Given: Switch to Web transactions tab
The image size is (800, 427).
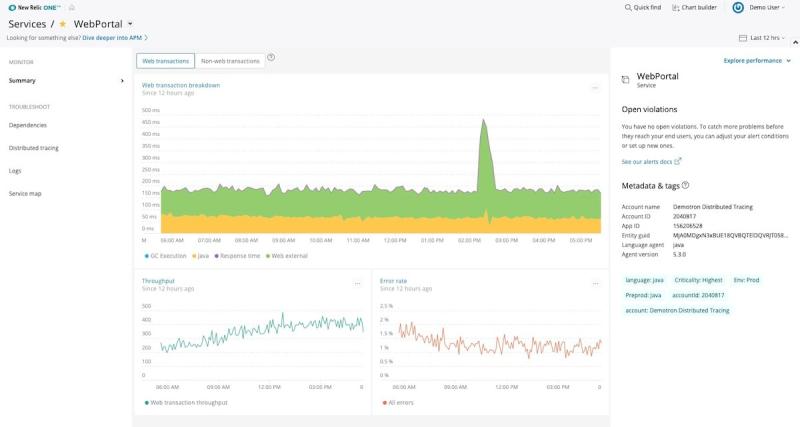Looking at the screenshot, I should pyautogui.click(x=165, y=61).
